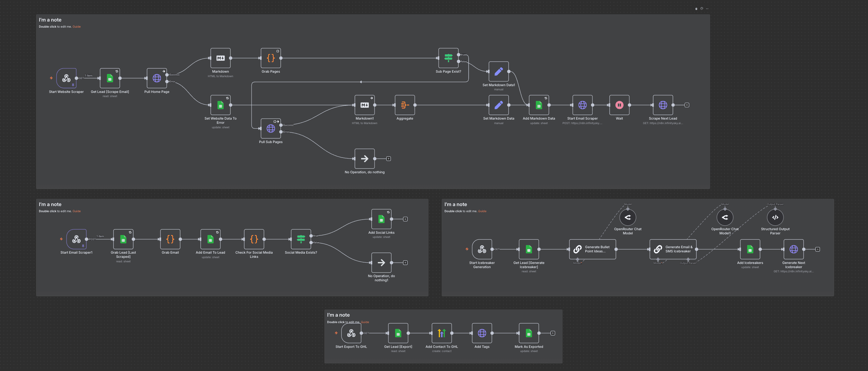Open the three-dots sticky note menu

pyautogui.click(x=707, y=9)
